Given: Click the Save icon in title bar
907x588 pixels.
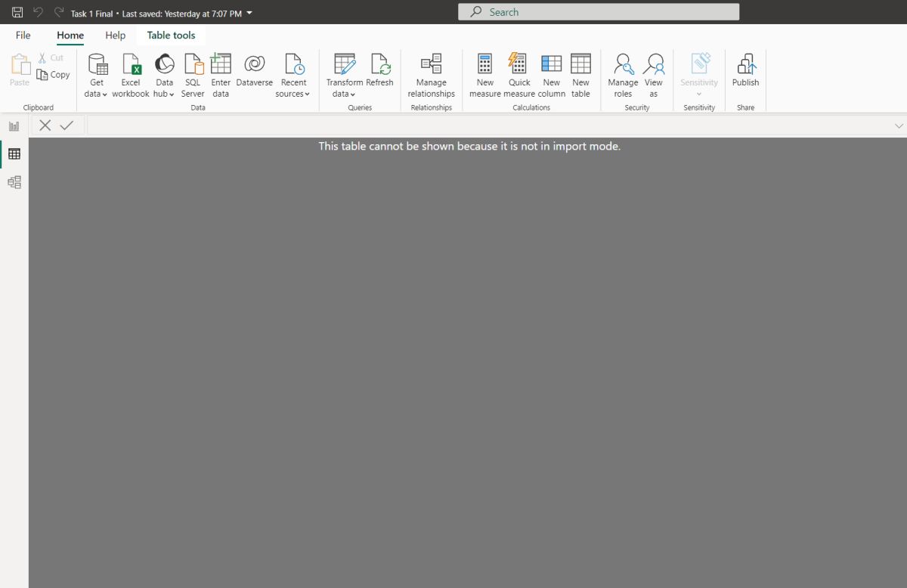Looking at the screenshot, I should click(x=17, y=12).
